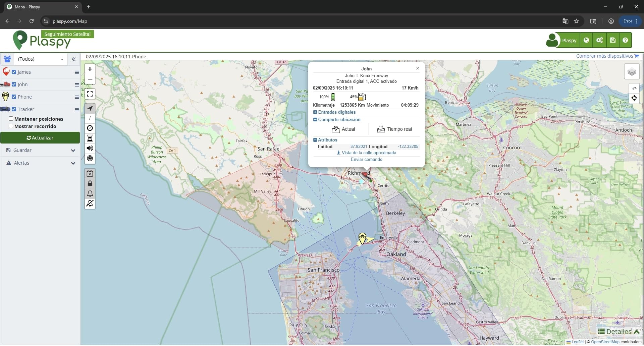Screen dimensions: 644x346
Task: Open John device menu (hamburger)
Action: (77, 85)
